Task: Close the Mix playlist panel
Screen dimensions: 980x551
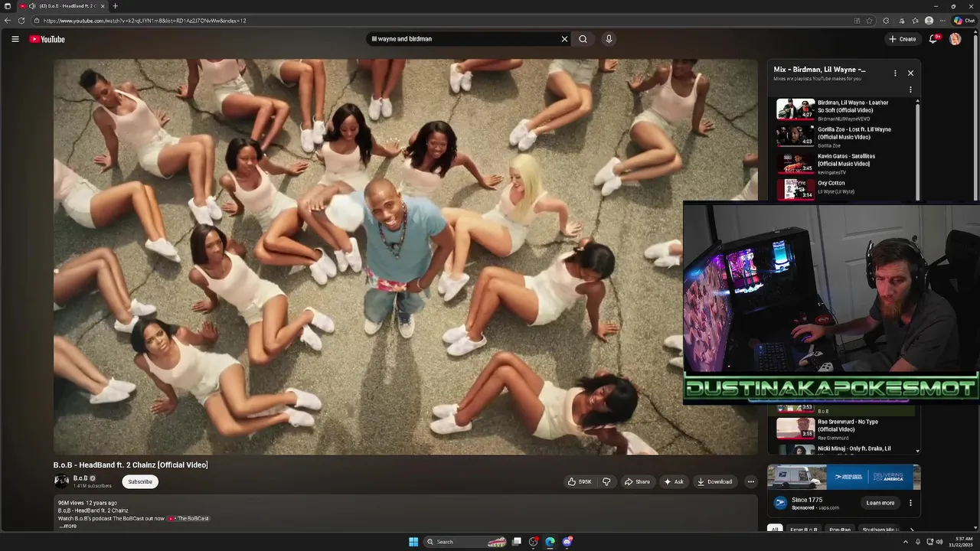Action: click(910, 73)
